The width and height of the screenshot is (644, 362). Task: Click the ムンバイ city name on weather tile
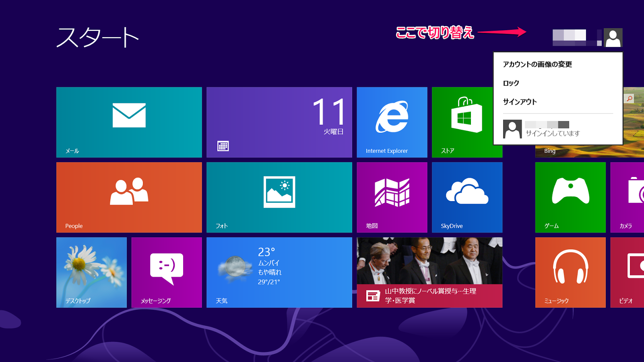click(268, 263)
